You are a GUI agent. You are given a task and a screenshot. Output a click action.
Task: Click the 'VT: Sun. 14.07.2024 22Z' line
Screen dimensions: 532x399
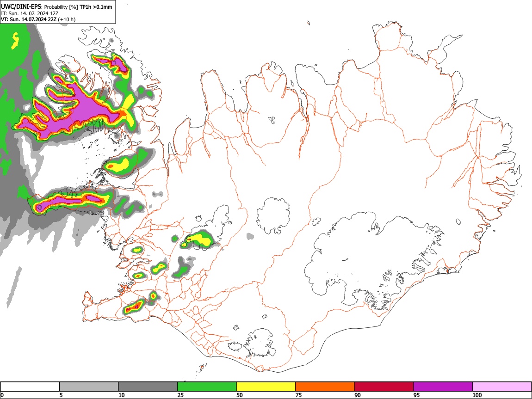point(29,19)
